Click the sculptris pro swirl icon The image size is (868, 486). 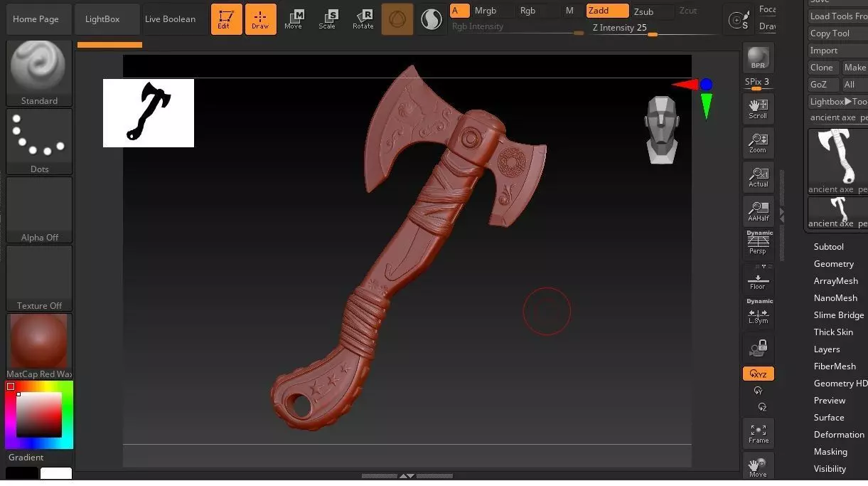click(x=431, y=19)
